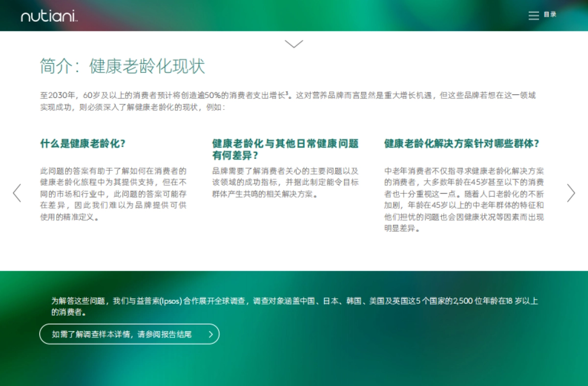This screenshot has height=386, width=588.
Task: Click the 如需了解调查样本详情 button
Action: point(129,334)
